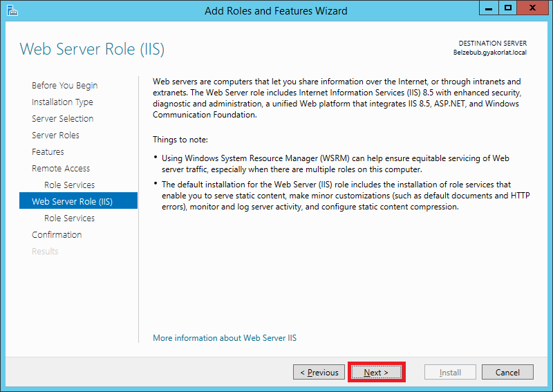This screenshot has width=553, height=392.
Task: Select the Remote Access step
Action: [x=61, y=168]
